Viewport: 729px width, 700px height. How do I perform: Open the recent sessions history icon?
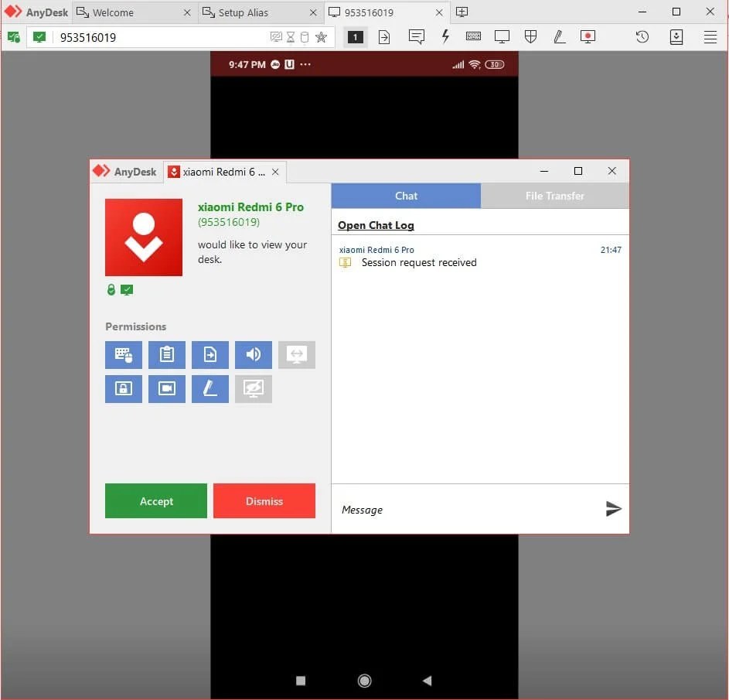[x=642, y=36]
